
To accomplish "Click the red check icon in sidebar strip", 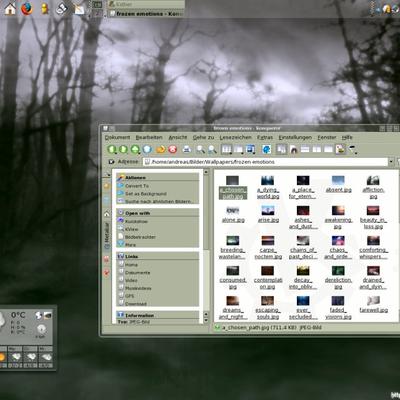I will tap(107, 272).
